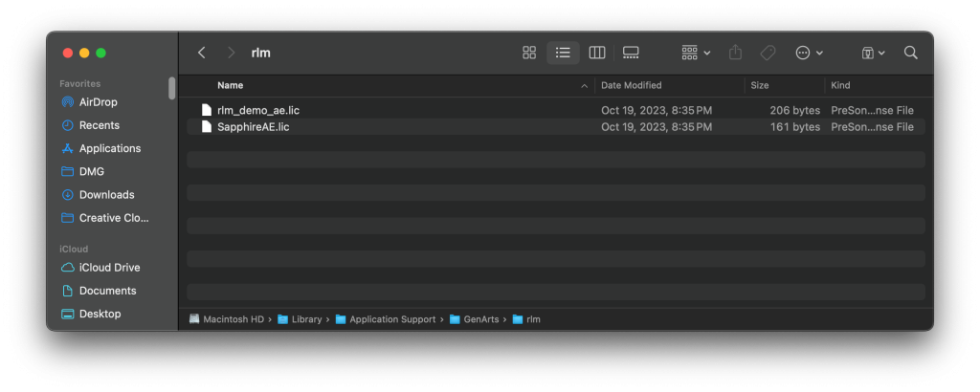The height and width of the screenshot is (392, 980).
Task: Select the SapphireAE.lic file
Action: pyautogui.click(x=253, y=127)
